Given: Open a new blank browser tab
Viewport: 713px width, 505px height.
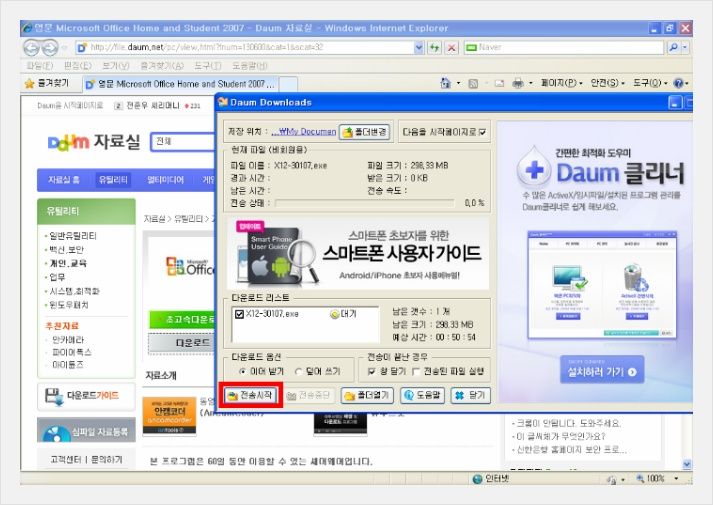Looking at the screenshot, I should tap(288, 84).
